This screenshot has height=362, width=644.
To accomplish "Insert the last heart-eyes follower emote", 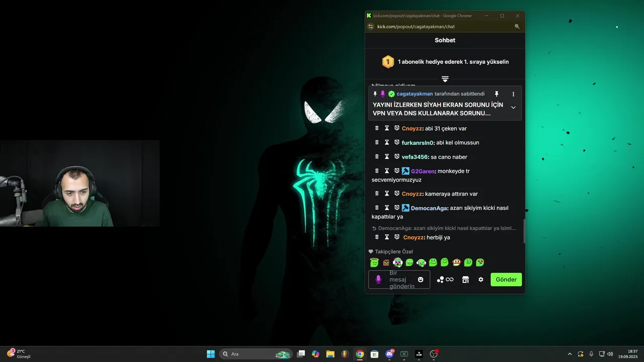I will coord(480,262).
